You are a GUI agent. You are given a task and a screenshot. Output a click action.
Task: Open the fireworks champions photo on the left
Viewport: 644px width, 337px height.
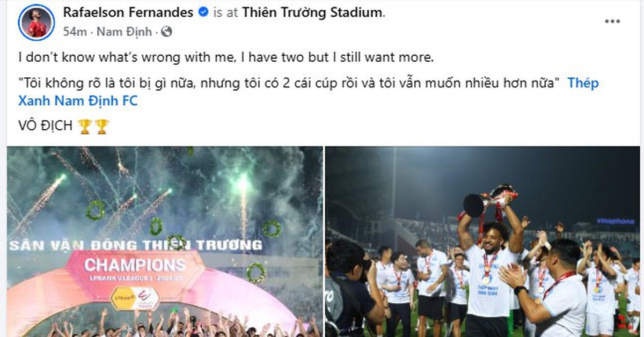(x=165, y=241)
